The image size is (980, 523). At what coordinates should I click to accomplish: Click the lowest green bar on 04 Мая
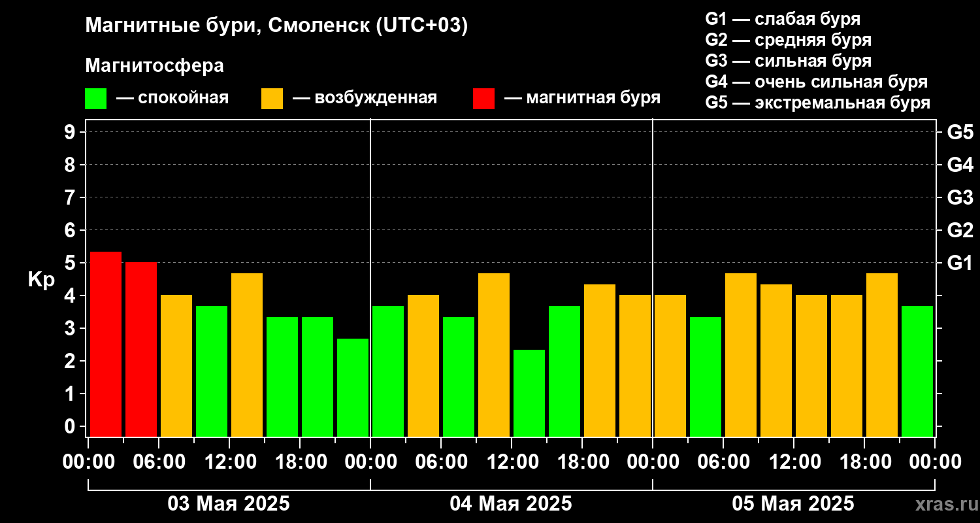(529, 393)
